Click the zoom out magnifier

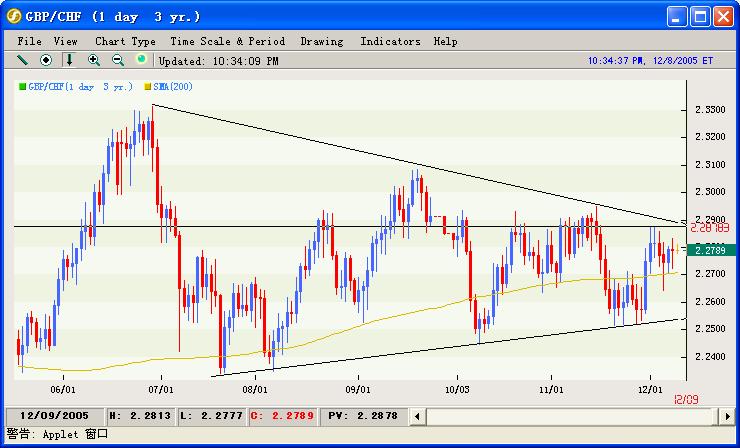pyautogui.click(x=118, y=60)
